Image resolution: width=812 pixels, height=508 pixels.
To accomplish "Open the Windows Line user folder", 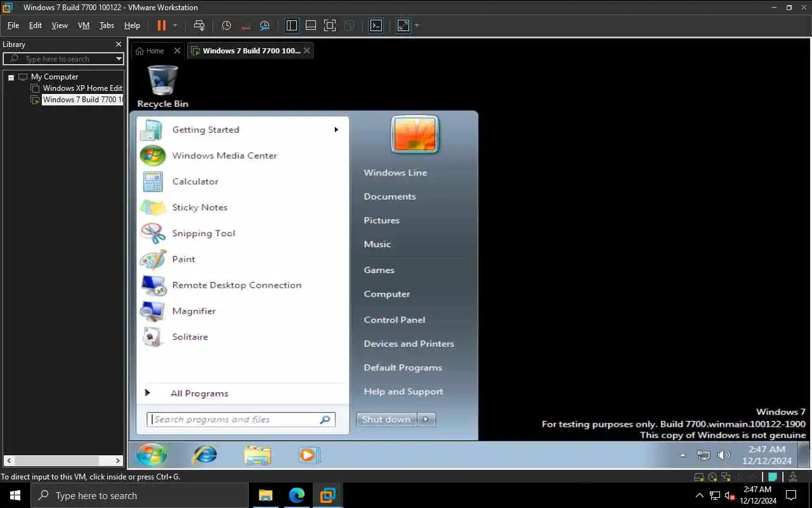I will pos(395,173).
